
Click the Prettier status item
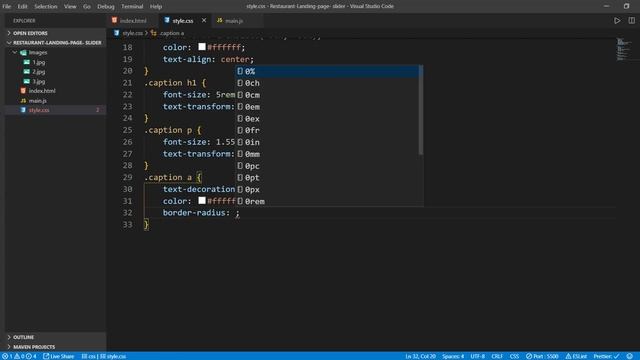(607, 356)
